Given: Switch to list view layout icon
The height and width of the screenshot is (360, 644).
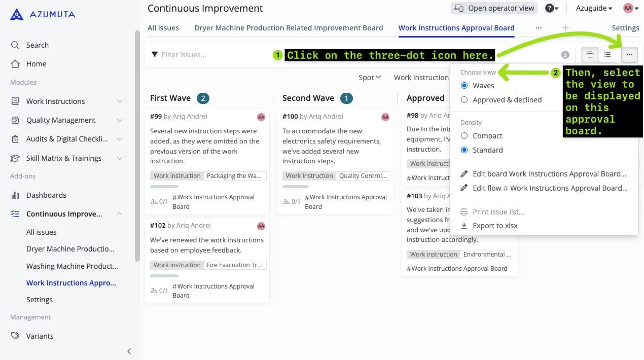Looking at the screenshot, I should tap(607, 55).
